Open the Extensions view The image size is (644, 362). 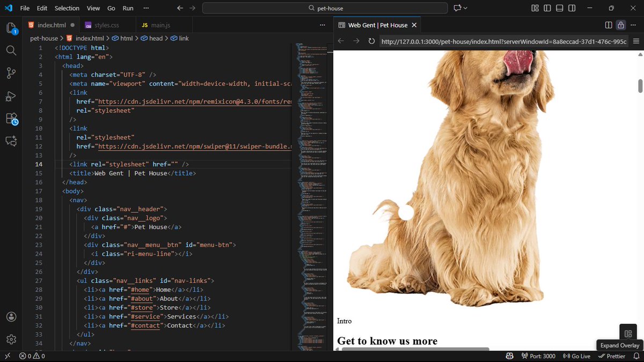(11, 119)
